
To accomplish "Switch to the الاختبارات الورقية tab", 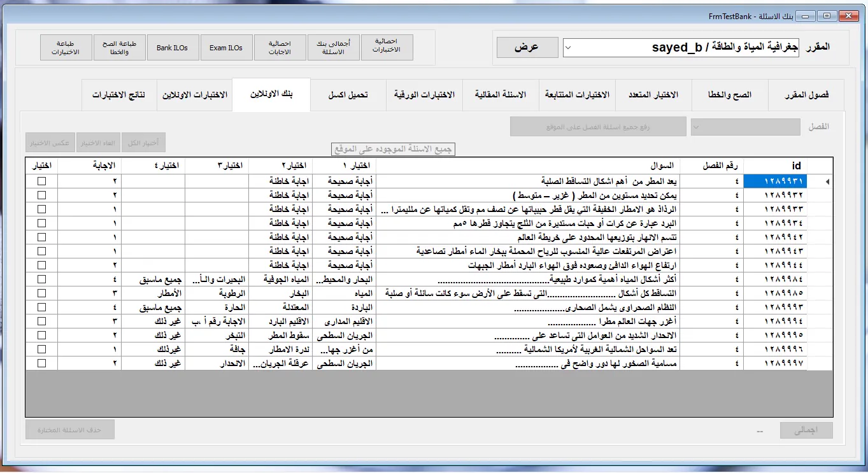I will point(424,95).
